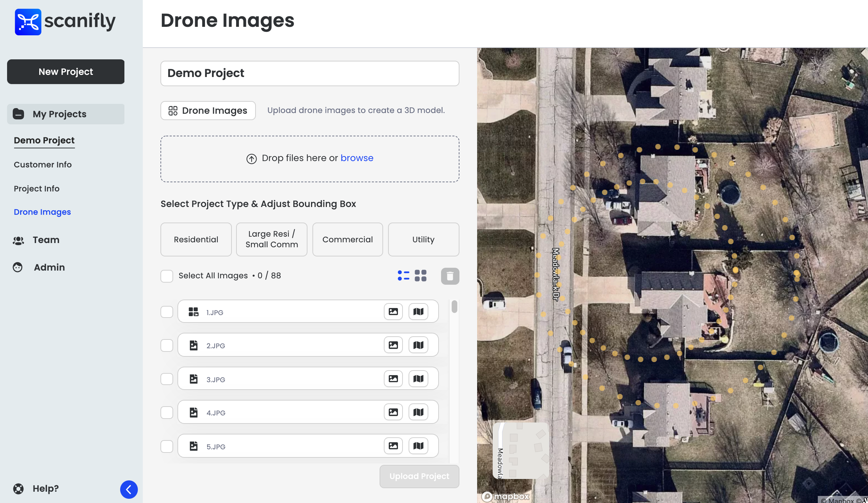Open My Projects in sidebar

pos(66,114)
